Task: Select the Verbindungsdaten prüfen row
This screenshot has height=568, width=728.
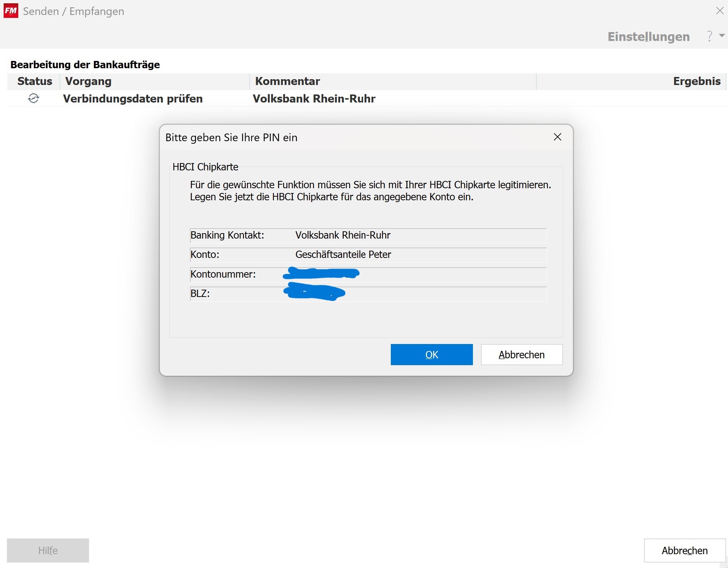Action: [x=133, y=99]
